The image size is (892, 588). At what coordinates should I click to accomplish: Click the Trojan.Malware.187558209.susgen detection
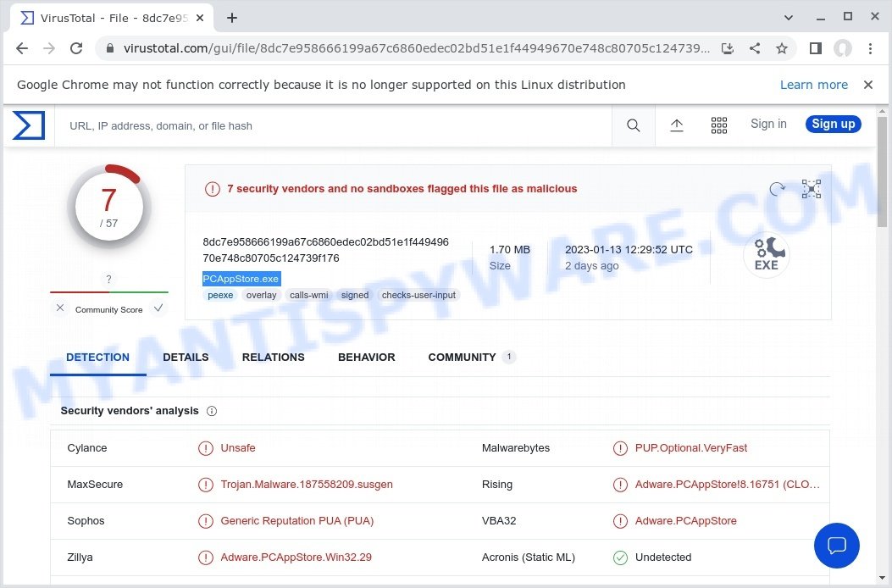click(x=307, y=485)
